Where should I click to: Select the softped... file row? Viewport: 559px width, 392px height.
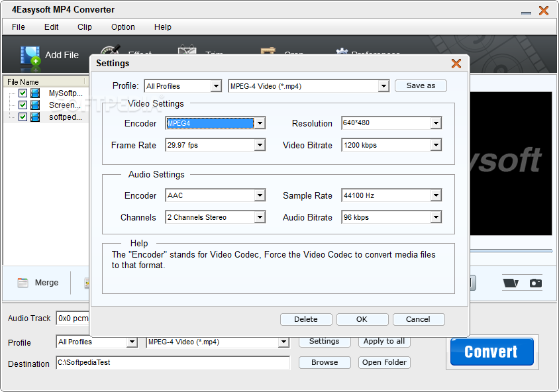point(46,117)
